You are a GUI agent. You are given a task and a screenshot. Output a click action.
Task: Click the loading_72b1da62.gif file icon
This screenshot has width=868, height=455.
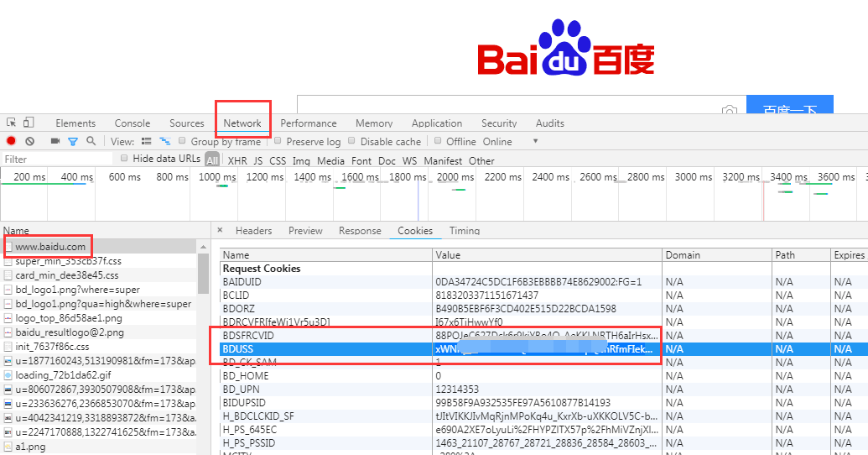click(8, 375)
